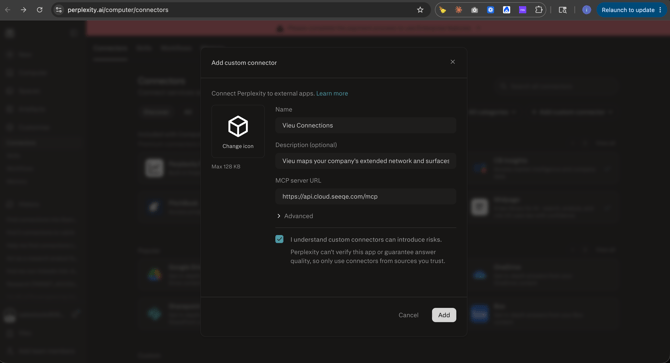Open the Extensions puzzle-piece menu

(x=538, y=10)
